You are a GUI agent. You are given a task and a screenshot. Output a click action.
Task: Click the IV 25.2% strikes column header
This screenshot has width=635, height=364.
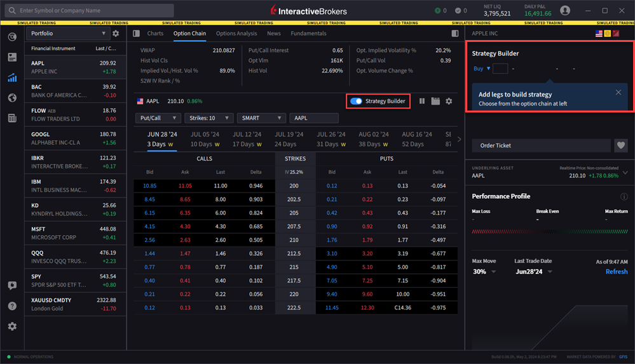(294, 172)
